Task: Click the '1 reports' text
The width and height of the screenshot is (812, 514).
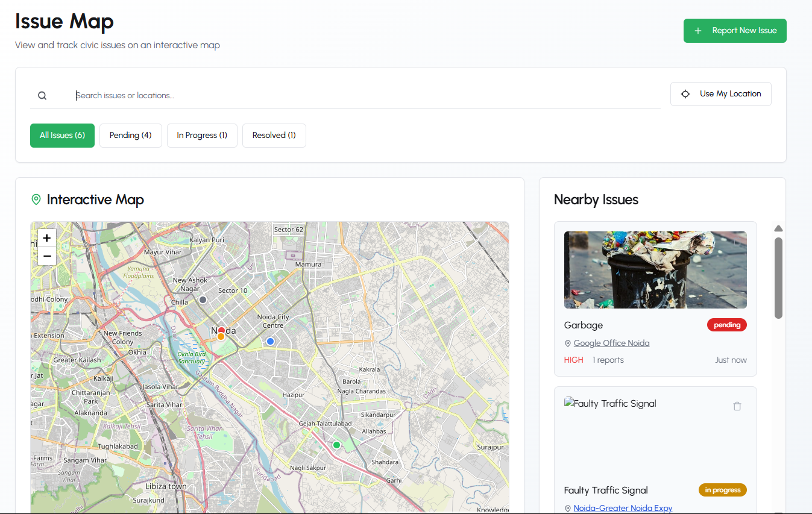Action: 608,360
